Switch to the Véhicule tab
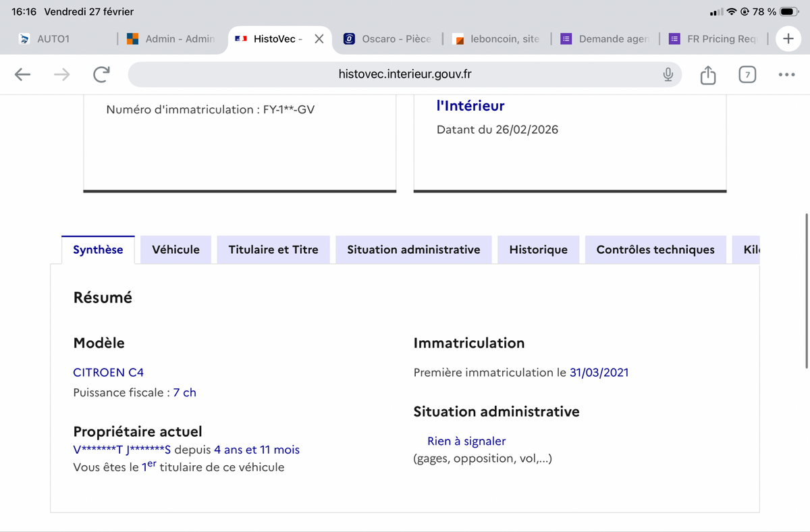The height and width of the screenshot is (532, 810). coord(175,249)
